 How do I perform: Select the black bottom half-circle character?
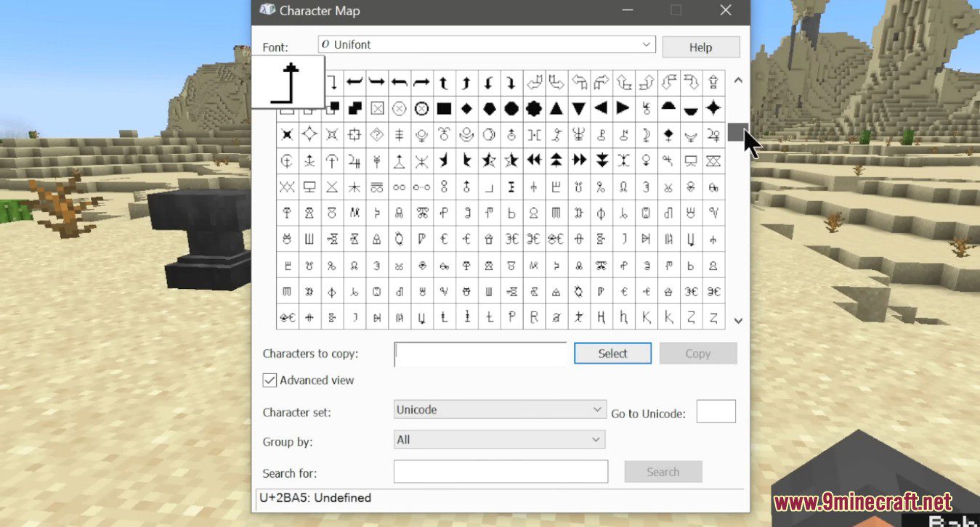point(691,108)
